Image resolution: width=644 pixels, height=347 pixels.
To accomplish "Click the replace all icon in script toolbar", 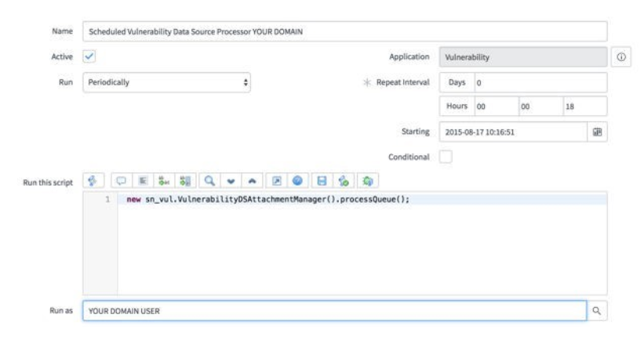I will click(185, 181).
